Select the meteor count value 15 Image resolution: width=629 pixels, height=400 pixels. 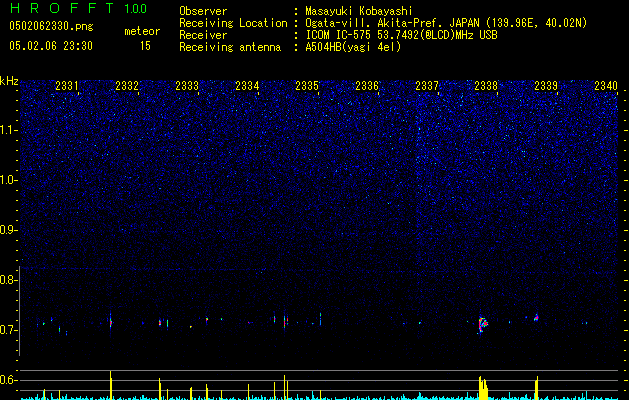[145, 46]
